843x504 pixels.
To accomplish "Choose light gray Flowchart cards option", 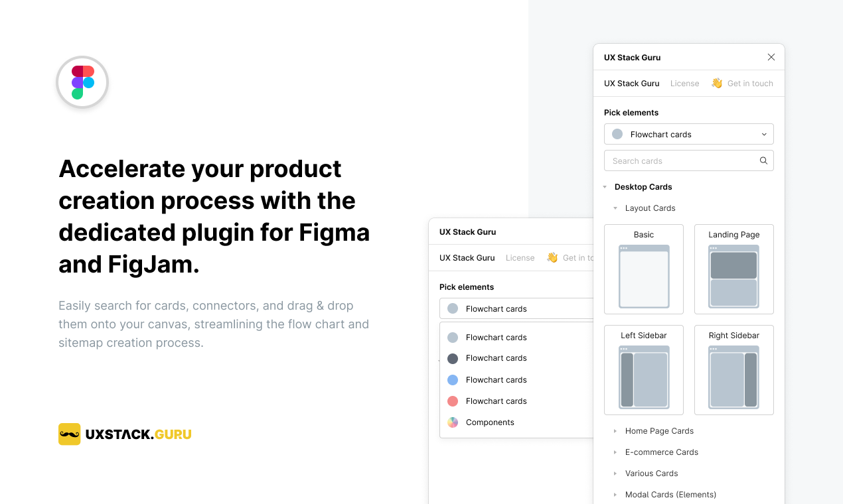I will [516, 338].
